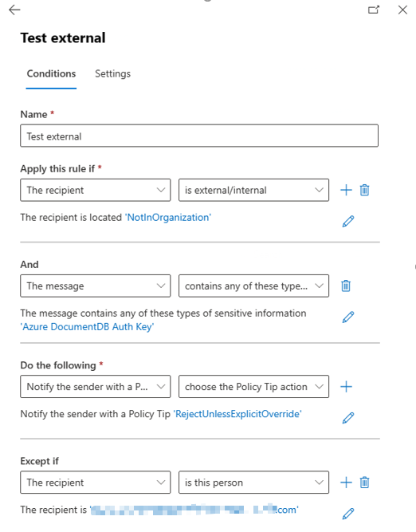Screen dimensions: 416x532
Task: Select the Conditions tab
Action: point(51,73)
